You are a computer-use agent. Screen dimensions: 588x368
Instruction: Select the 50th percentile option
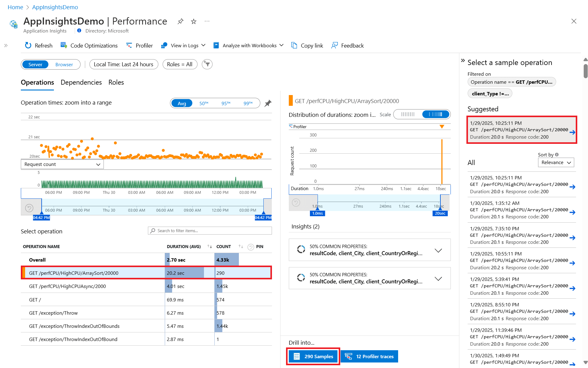coord(204,103)
